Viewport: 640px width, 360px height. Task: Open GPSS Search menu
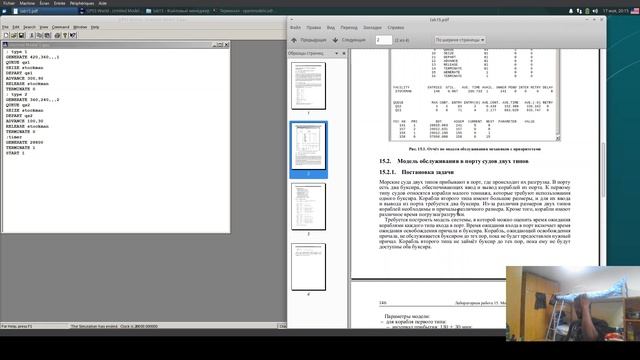pos(29,27)
